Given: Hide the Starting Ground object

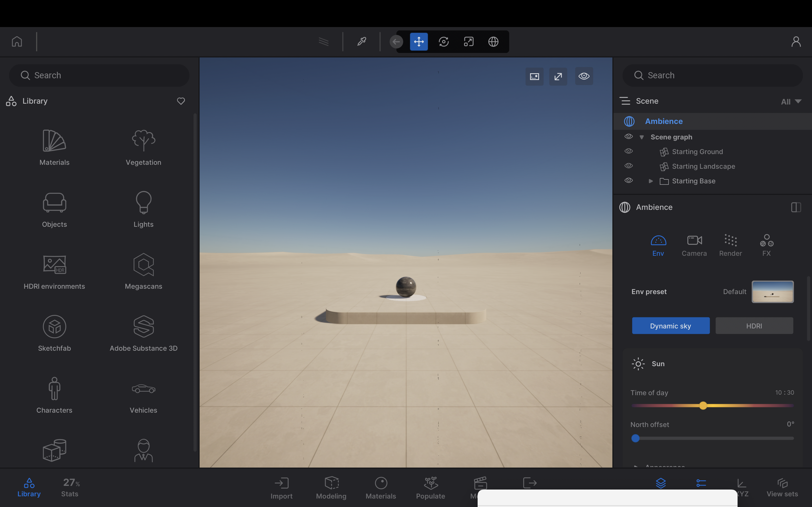Looking at the screenshot, I should pyautogui.click(x=628, y=151).
